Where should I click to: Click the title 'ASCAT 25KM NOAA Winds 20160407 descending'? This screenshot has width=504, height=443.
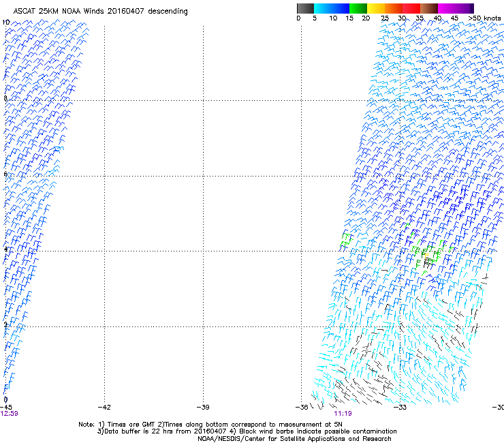(100, 12)
